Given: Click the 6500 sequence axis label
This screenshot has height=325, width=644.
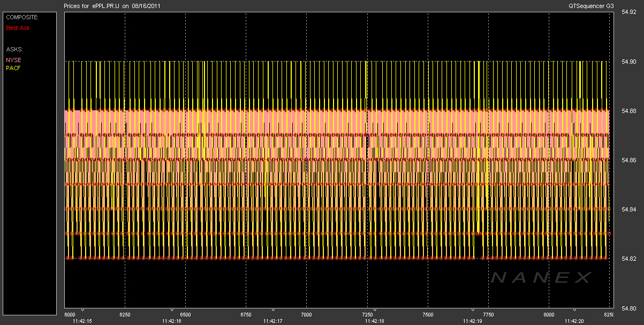Looking at the screenshot, I should tap(186, 314).
